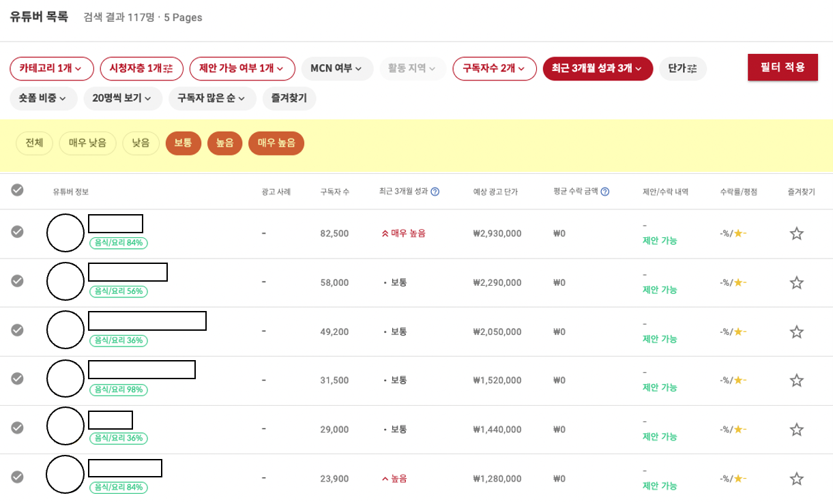Click the 매우 높음 performance indicator on first row

pyautogui.click(x=402, y=233)
